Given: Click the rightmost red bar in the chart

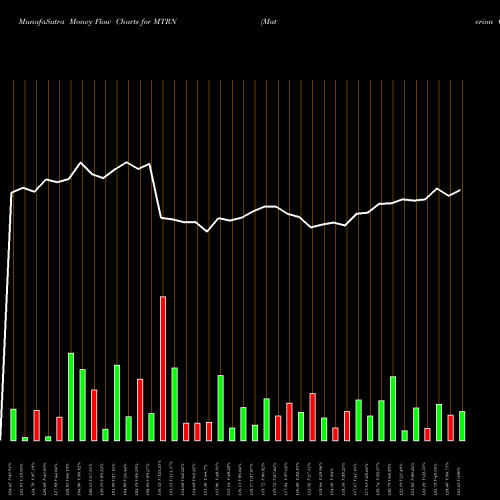Looking at the screenshot, I should 450,428.
